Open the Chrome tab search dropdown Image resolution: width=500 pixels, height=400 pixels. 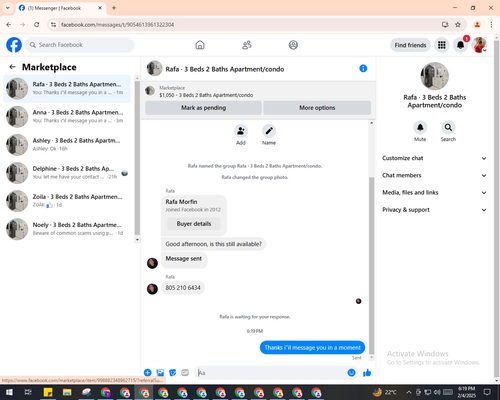[x=8, y=8]
